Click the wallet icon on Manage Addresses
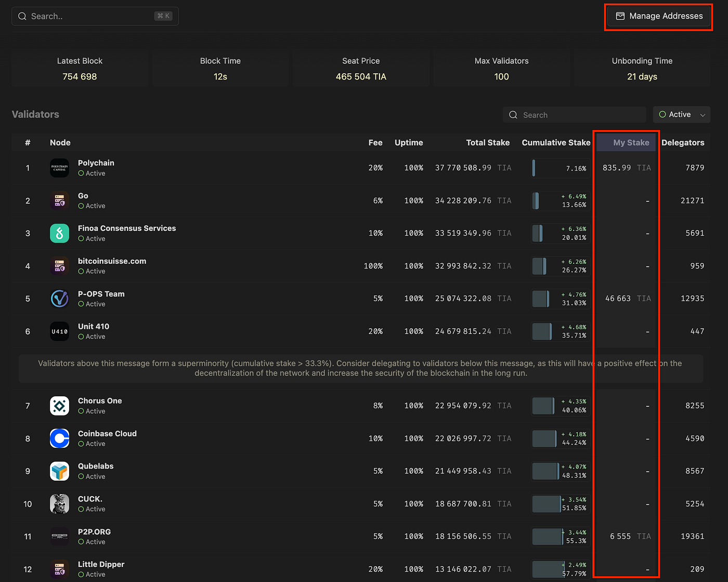 tap(620, 16)
